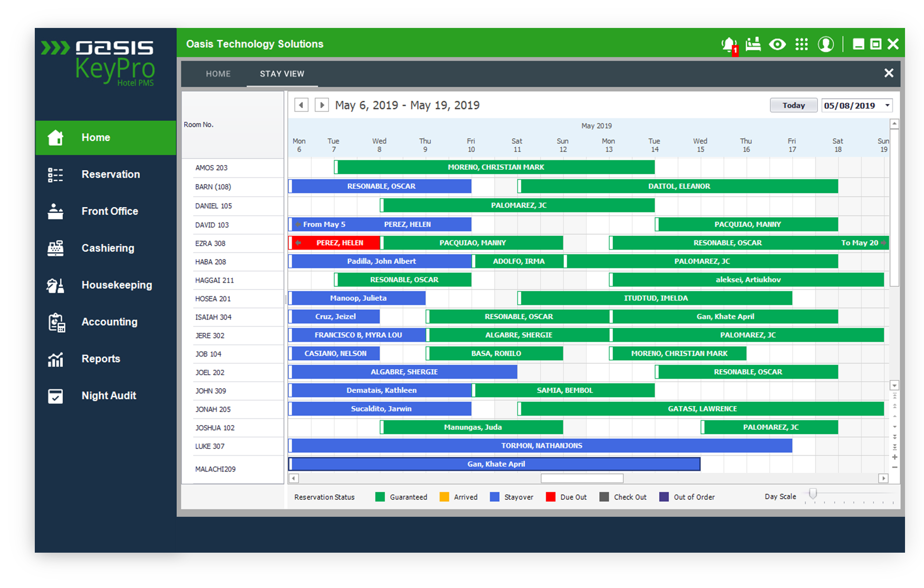Click the horizontal scrollbar thumb
924x588 pixels.
582,478
